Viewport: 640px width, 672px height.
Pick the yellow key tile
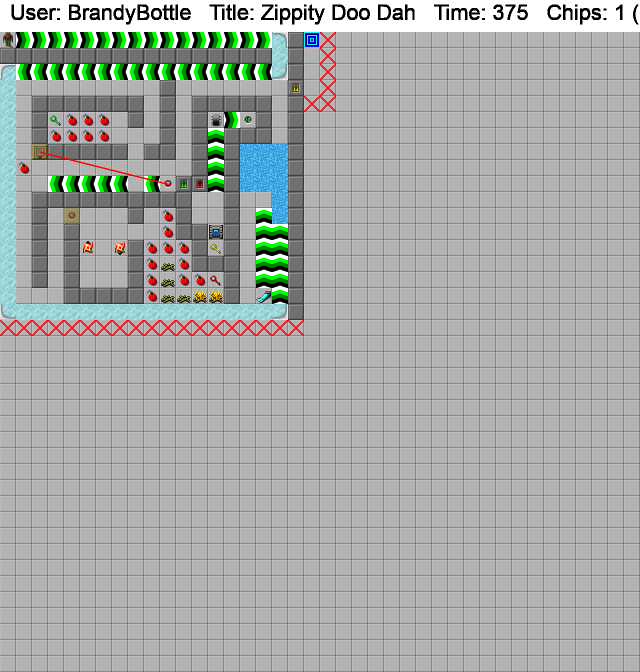(x=216, y=248)
